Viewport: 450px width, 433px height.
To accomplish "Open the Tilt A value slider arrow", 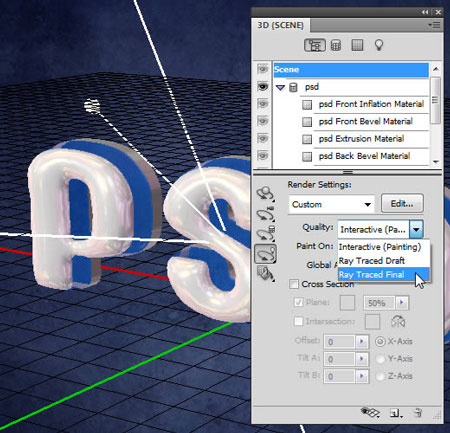I will 362,359.
